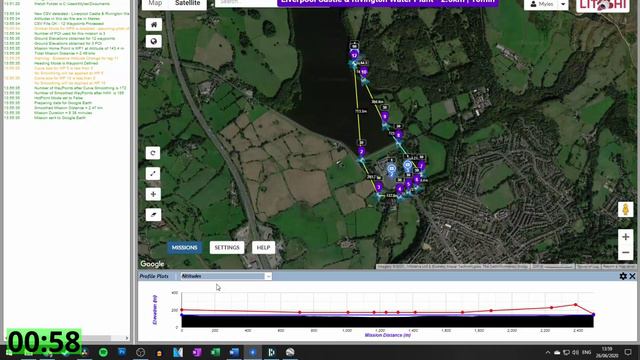Click log line 'Mission Duration = 9.36 minutes'
640x360 pixels.
click(x=63, y=113)
